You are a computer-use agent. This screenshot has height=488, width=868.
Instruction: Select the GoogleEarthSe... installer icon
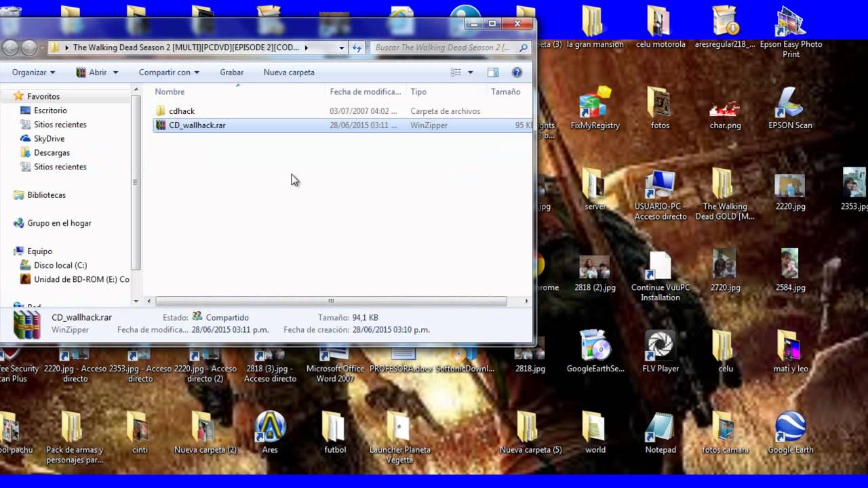595,351
